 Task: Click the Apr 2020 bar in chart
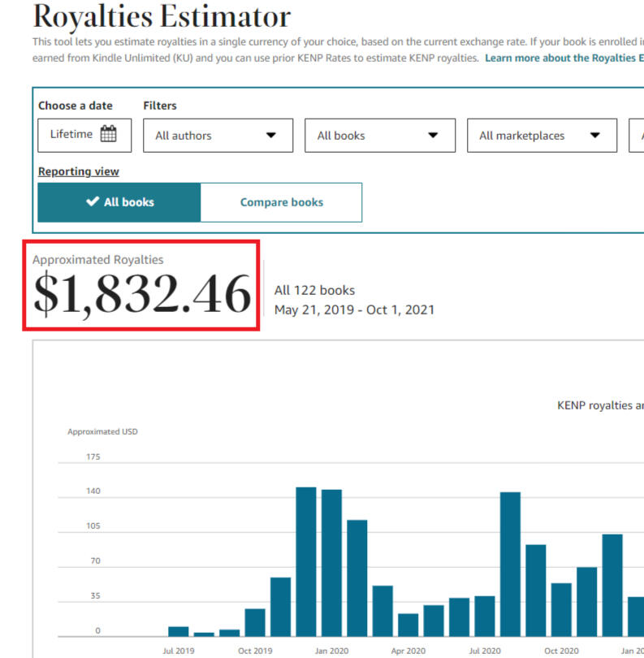click(408, 625)
